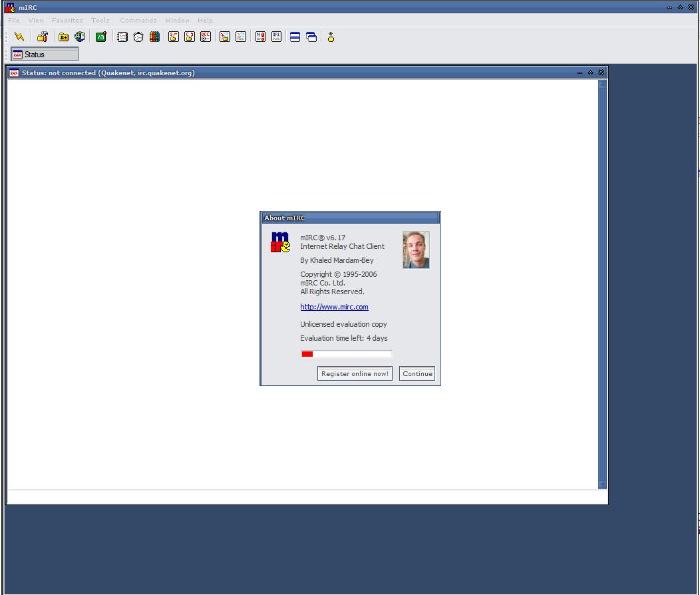Click the 'mIRC® v6.17' version text

(323, 238)
